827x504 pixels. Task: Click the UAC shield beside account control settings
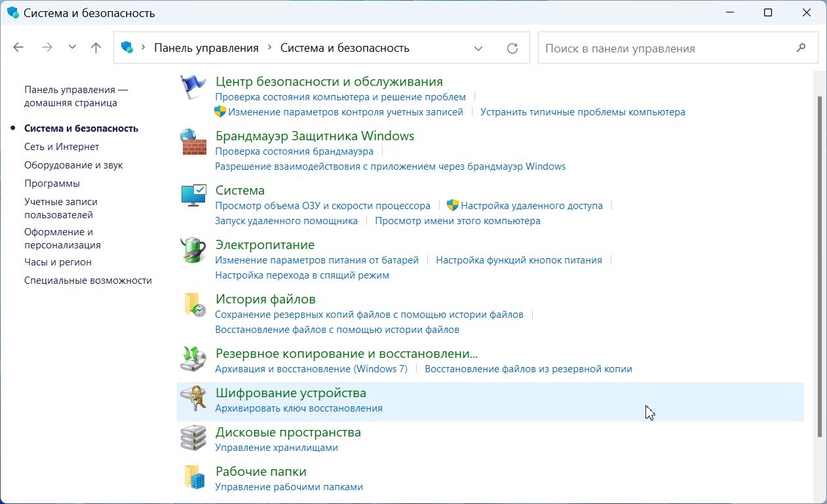[219, 111]
